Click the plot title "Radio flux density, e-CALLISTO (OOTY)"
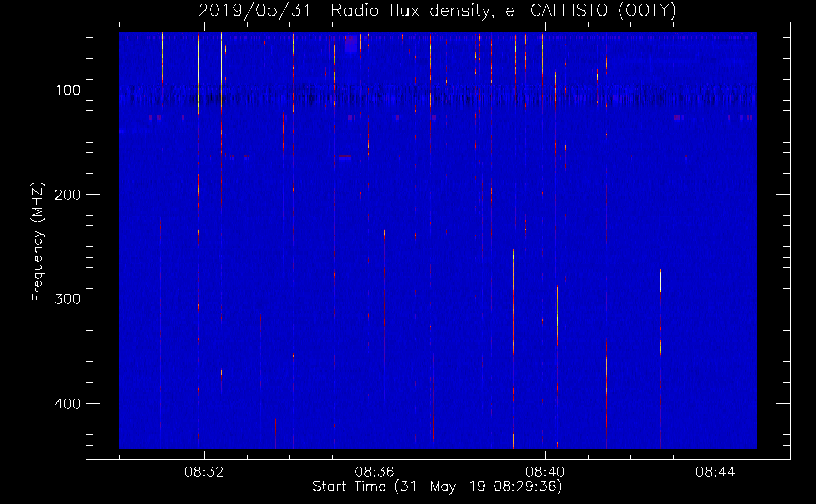Screen dimensions: 816x504 503,10
